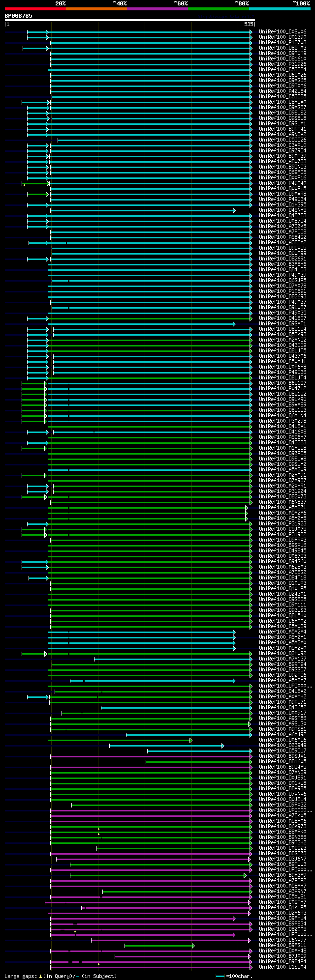The width and height of the screenshot is (315, 980).
Task: Click the label UniRef100_Q6YLN4
Action: pyautogui.click(x=283, y=416)
